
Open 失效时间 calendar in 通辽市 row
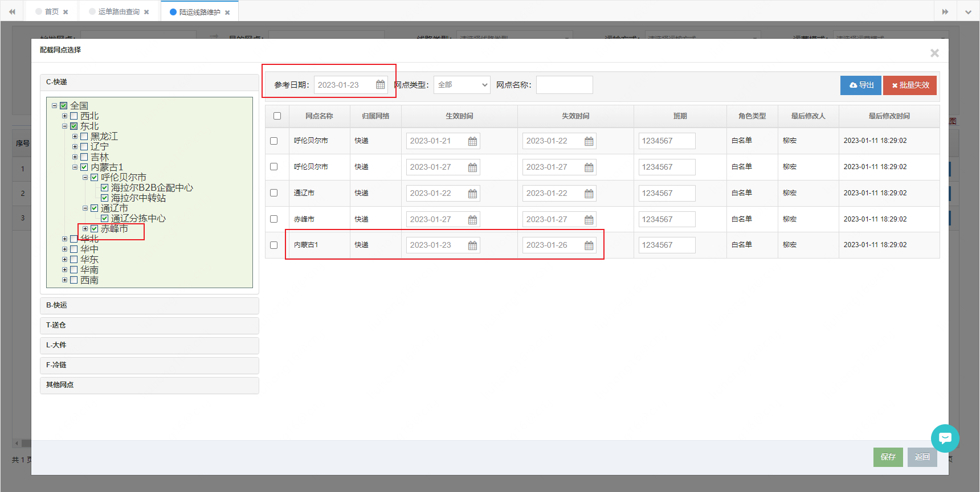pos(589,194)
